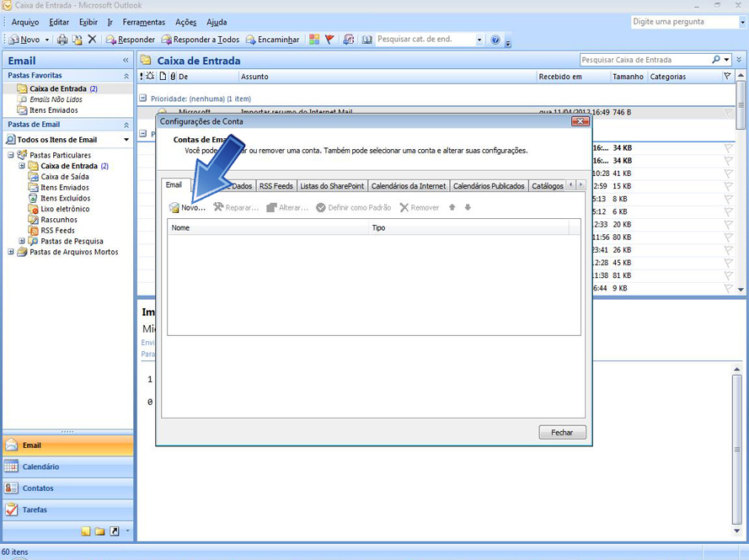Click the blue Help question mark icon
Viewport: 749px width, 560px height.
(495, 40)
